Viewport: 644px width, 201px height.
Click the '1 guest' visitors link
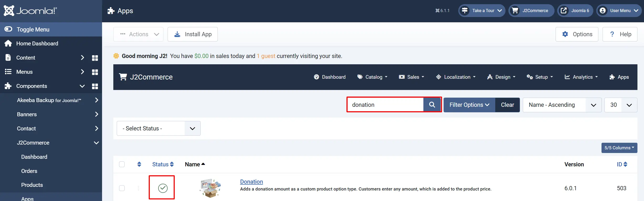coord(266,56)
